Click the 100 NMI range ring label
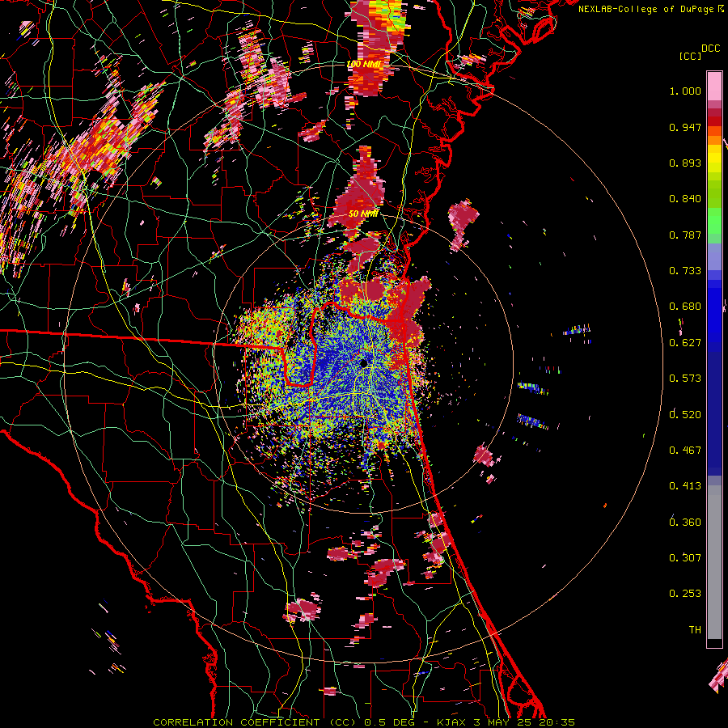728x728 pixels. 362,64
